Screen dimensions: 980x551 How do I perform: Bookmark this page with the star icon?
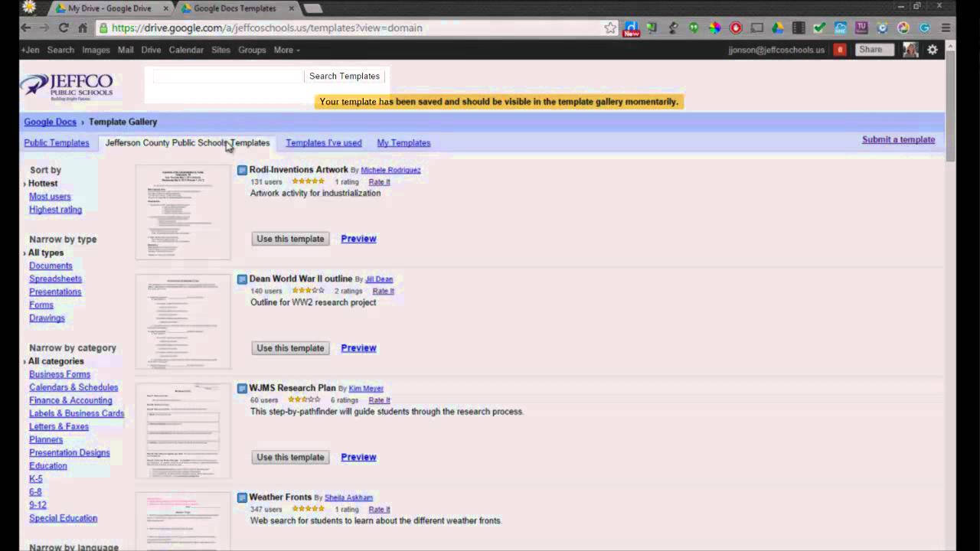click(x=610, y=28)
